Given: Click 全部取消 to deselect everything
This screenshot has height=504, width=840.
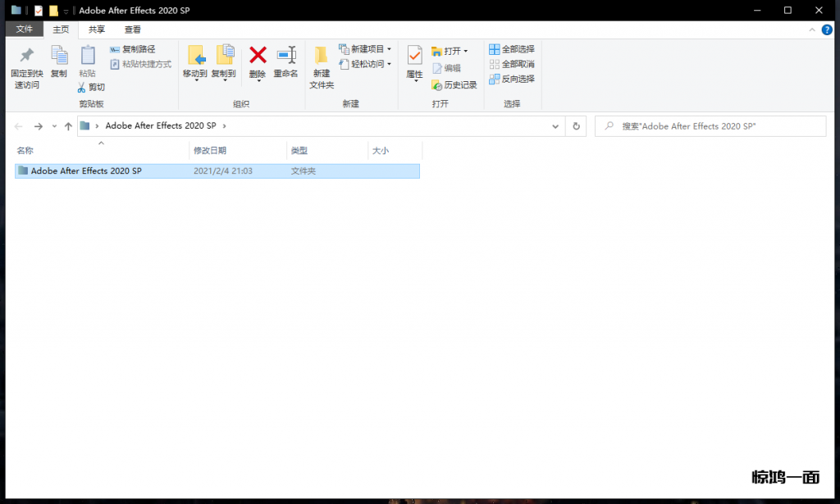Looking at the screenshot, I should (x=512, y=64).
